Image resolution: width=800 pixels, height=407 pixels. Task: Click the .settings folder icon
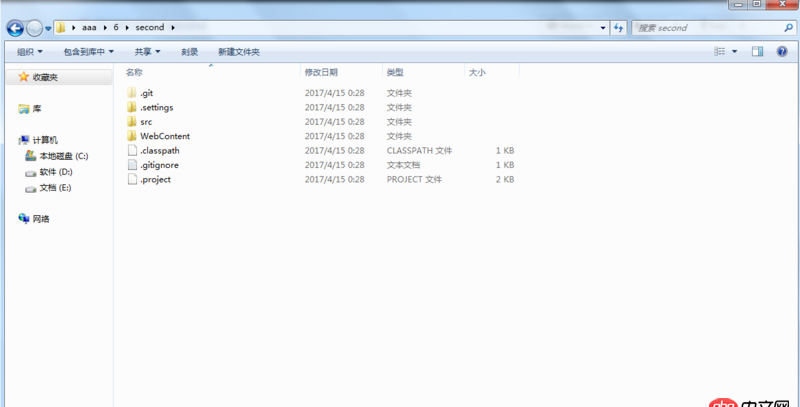(x=132, y=107)
